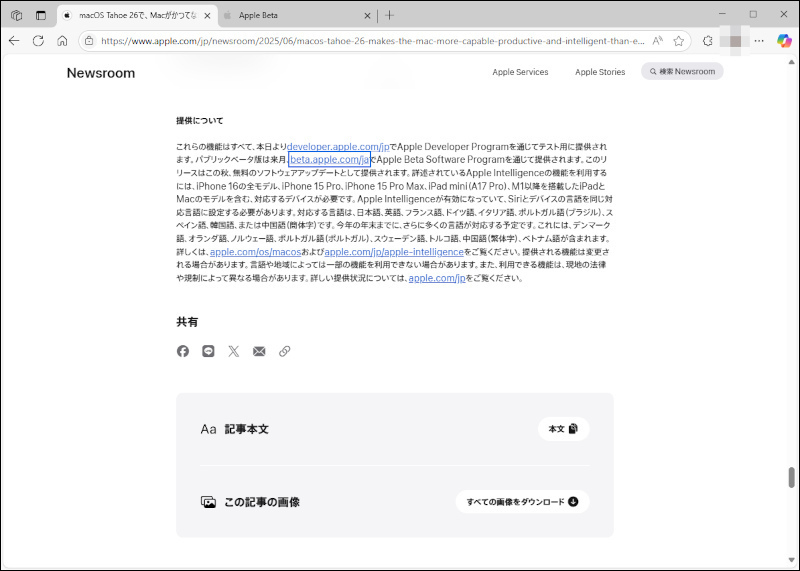This screenshot has height=571, width=800.
Task: Open the Edge workspaces icon
Action: (16, 15)
